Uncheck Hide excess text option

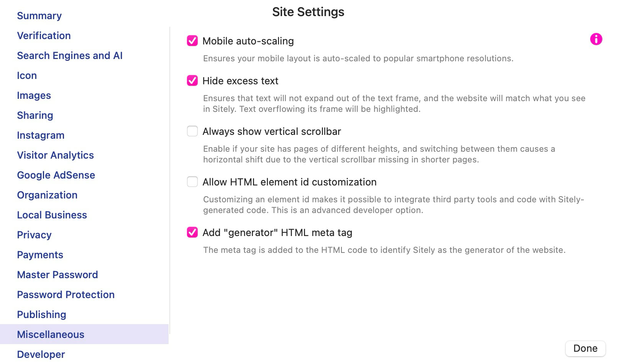[192, 80]
